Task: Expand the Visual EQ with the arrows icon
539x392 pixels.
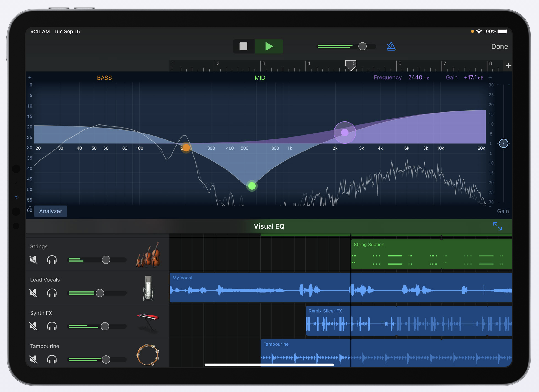Action: click(497, 226)
